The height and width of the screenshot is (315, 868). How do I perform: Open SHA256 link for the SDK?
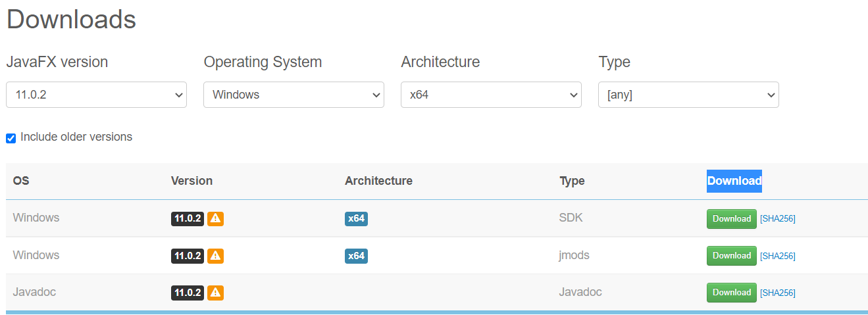778,219
